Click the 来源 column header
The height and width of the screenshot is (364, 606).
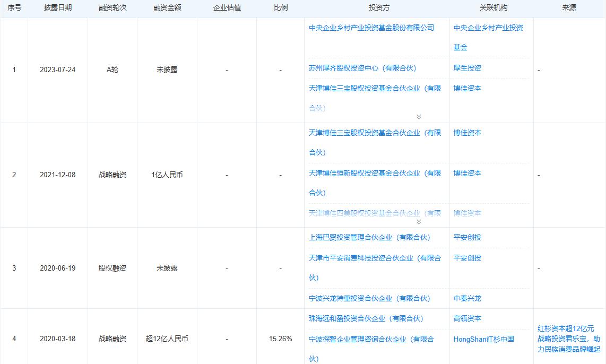(569, 8)
